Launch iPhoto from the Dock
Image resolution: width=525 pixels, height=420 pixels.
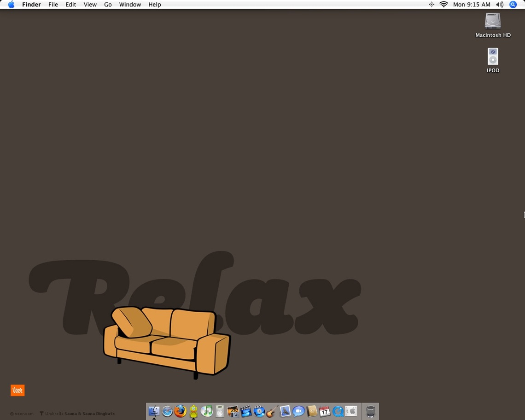point(233,411)
